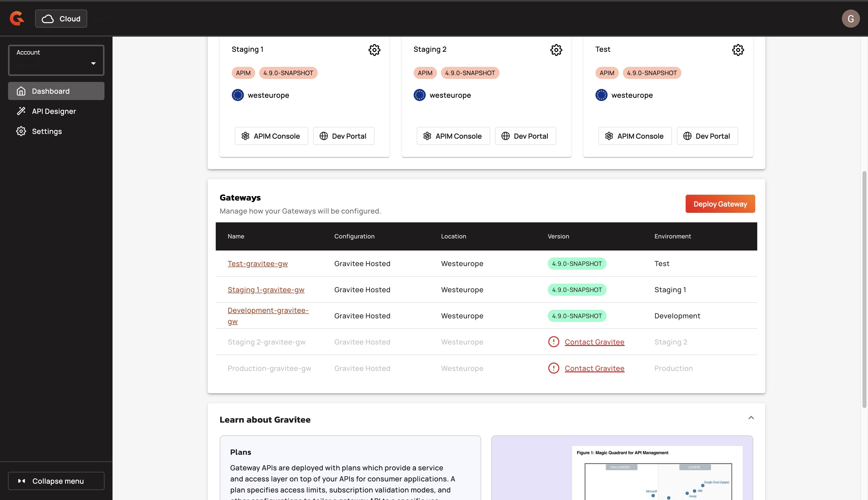Click Collapse menu in sidebar
The image size is (868, 500).
tap(56, 481)
